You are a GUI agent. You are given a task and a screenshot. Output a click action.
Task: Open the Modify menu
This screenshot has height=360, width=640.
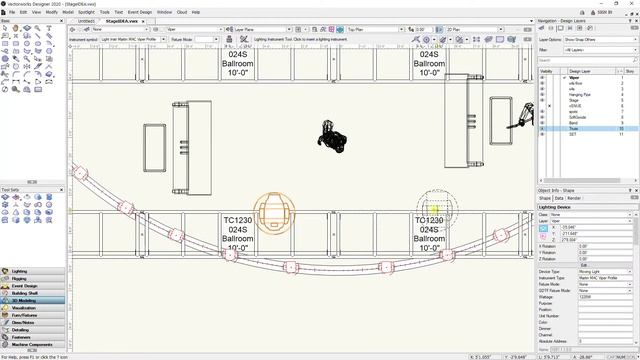coord(51,12)
